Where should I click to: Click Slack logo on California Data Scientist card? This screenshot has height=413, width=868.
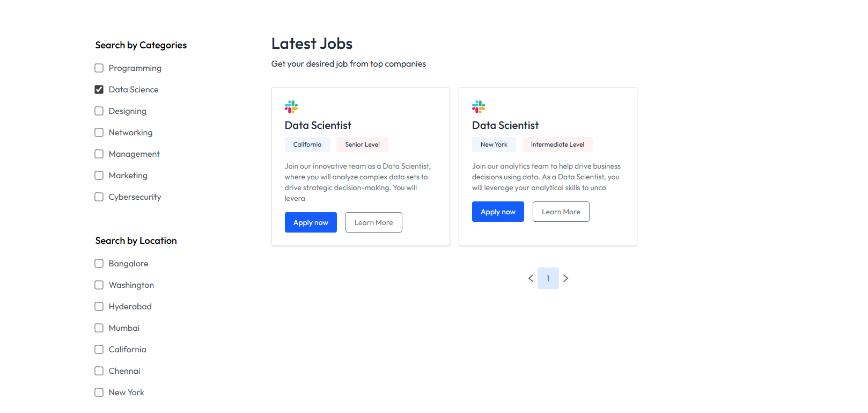(x=291, y=107)
